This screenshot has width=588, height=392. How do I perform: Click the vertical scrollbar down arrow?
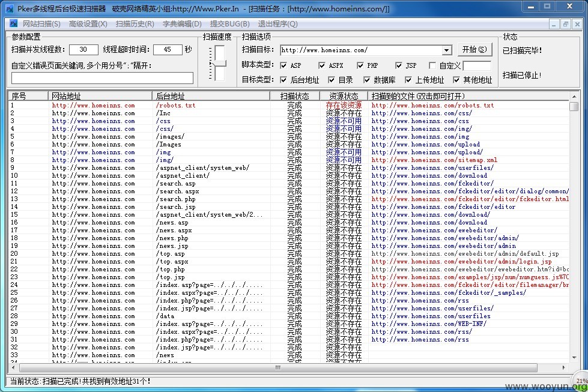[574, 358]
